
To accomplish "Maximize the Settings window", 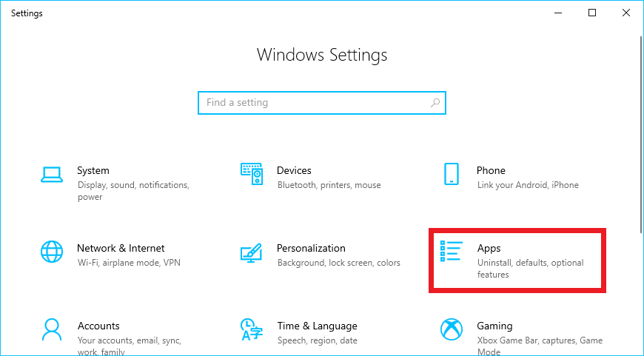I will click(592, 13).
